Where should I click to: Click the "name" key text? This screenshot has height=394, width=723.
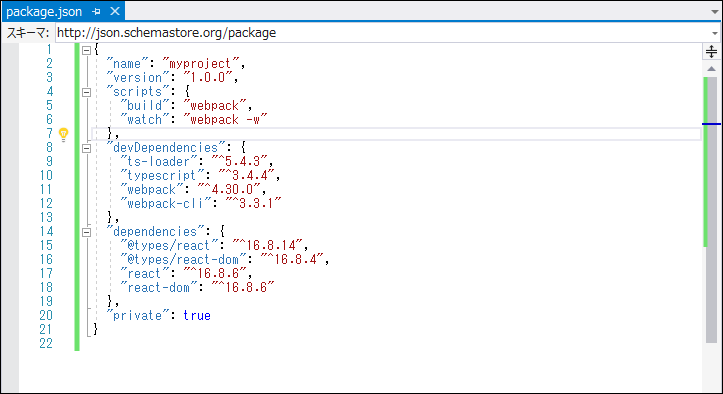[127, 64]
